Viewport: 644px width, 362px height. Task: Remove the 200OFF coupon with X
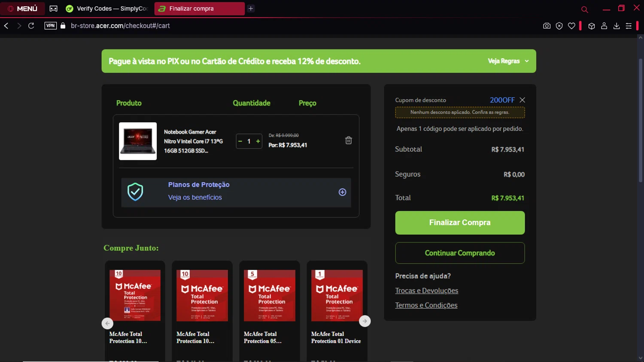click(522, 100)
